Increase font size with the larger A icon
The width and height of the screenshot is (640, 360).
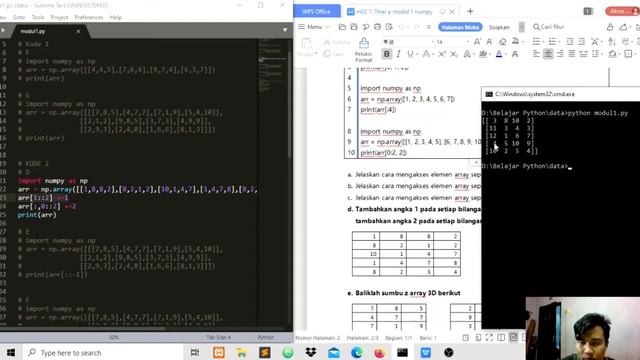coord(478,42)
